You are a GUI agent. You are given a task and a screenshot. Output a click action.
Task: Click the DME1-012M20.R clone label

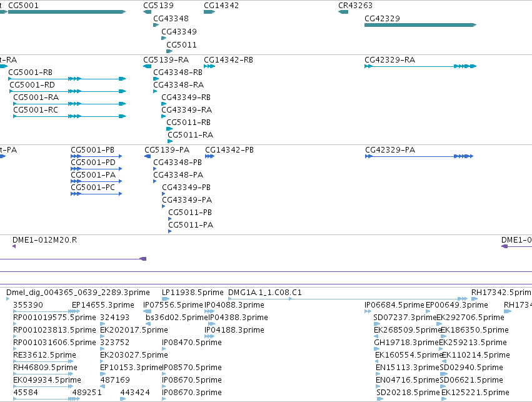click(x=45, y=240)
